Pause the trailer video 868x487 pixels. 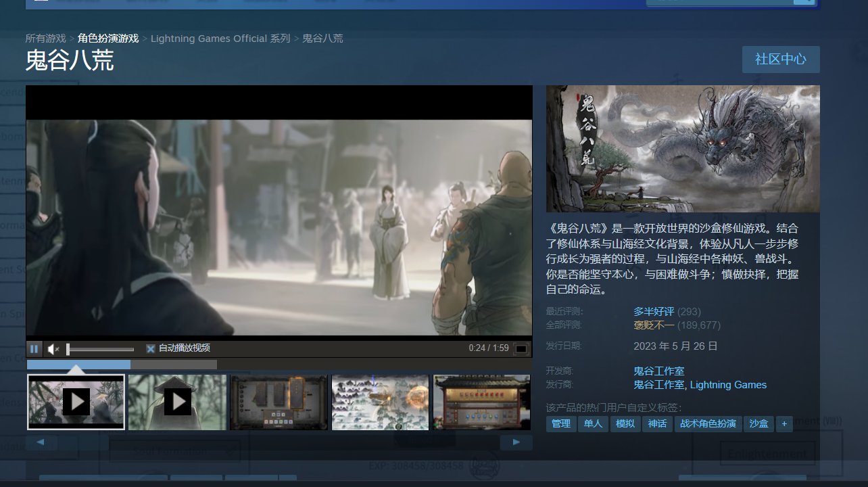pos(34,349)
